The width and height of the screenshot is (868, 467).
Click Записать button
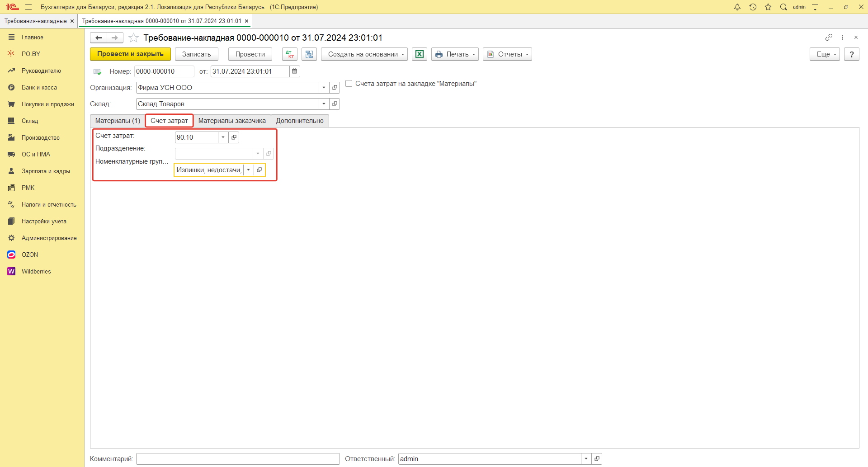197,54
